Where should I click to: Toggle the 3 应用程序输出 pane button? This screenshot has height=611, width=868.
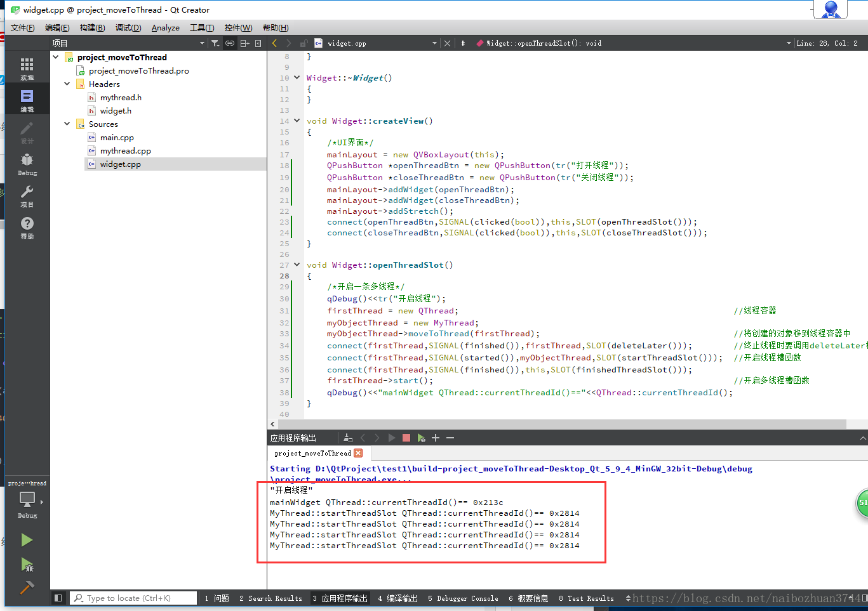point(340,598)
